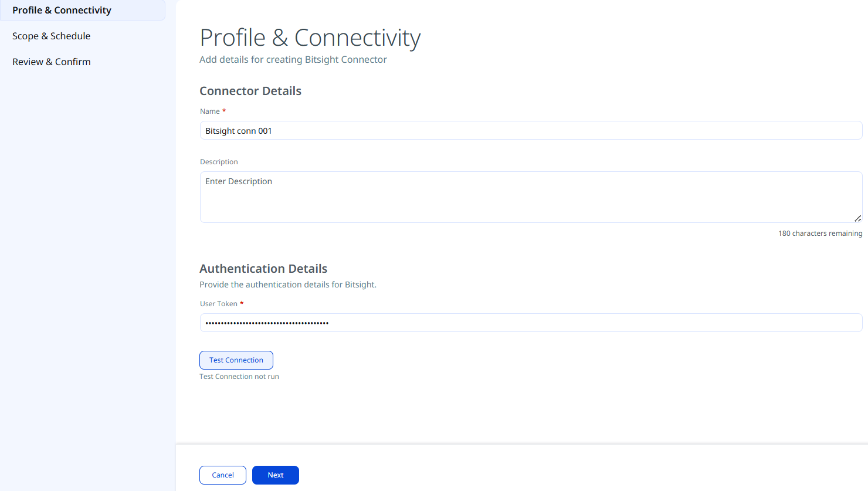Click the '180 characters remaining' counter

coord(820,233)
